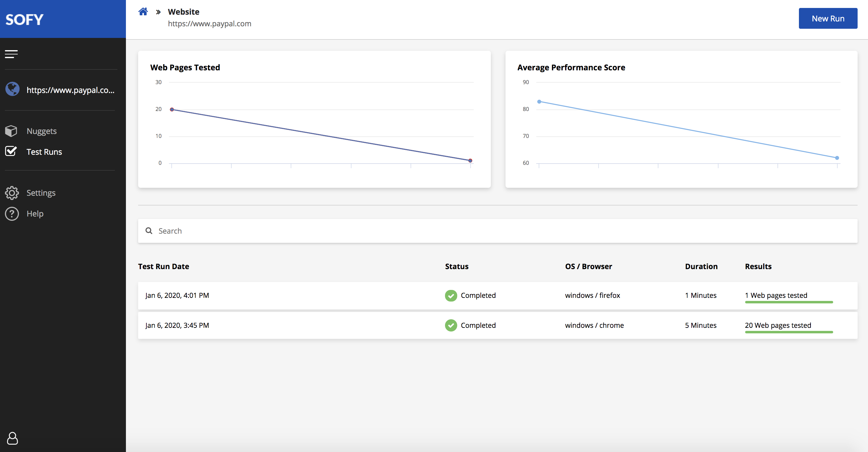Select the Jan 6, 2020, 4:01 PM row

pyautogui.click(x=498, y=296)
